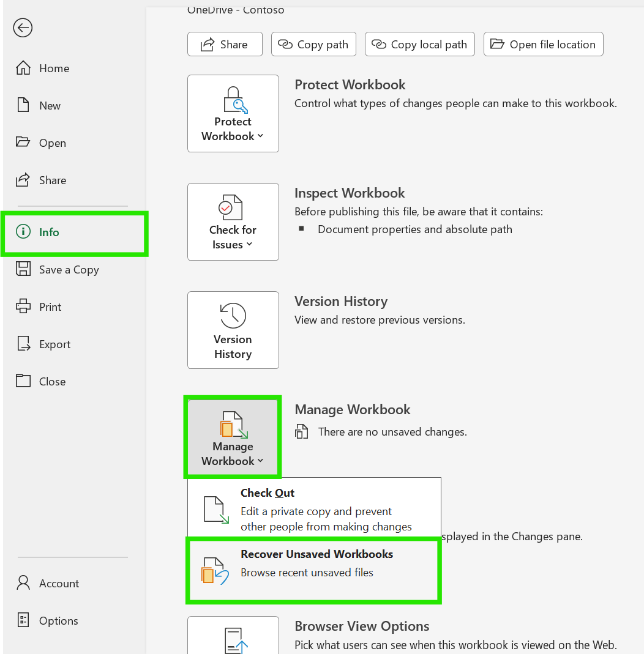
Task: Click the Print printer icon in the sidebar
Action: coord(23,307)
